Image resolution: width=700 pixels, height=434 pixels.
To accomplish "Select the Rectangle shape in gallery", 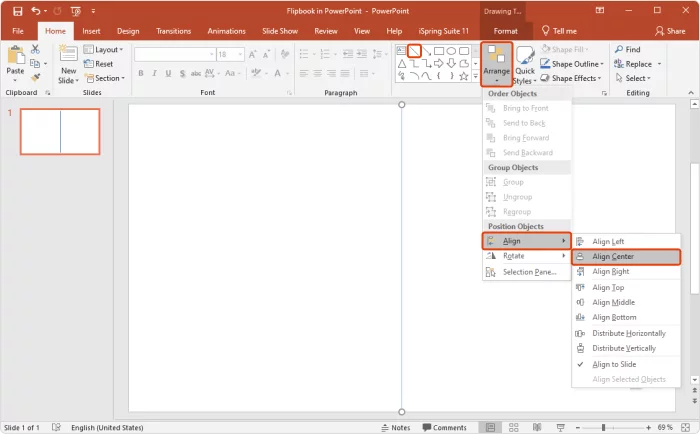I will tap(439, 51).
